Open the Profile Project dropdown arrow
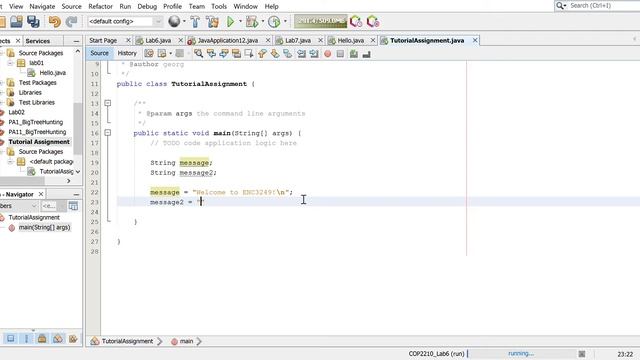The width and height of the screenshot is (640, 360). pyautogui.click(x=285, y=22)
